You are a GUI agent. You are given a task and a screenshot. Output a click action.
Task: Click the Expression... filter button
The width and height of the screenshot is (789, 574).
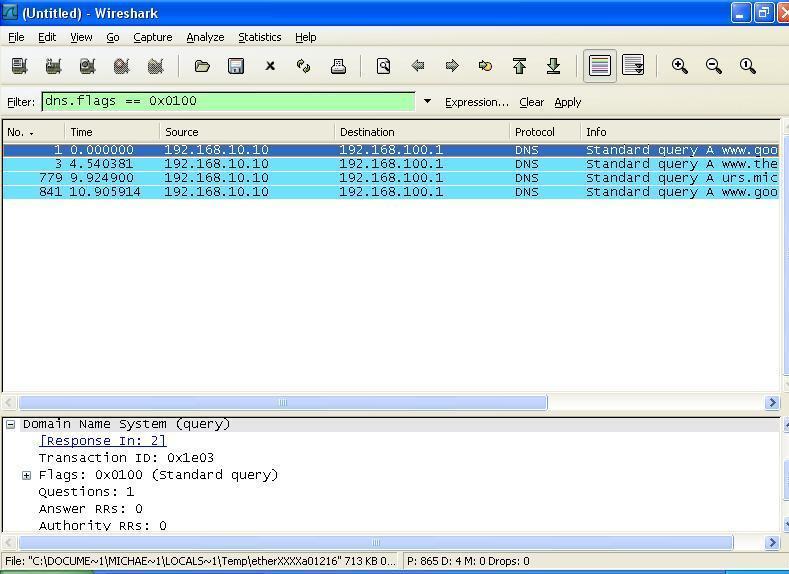[476, 102]
